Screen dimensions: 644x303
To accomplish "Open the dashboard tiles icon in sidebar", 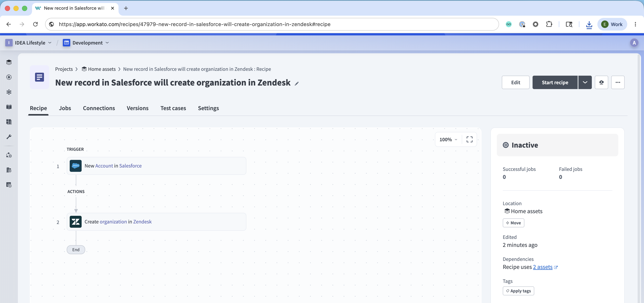I will (x=9, y=122).
